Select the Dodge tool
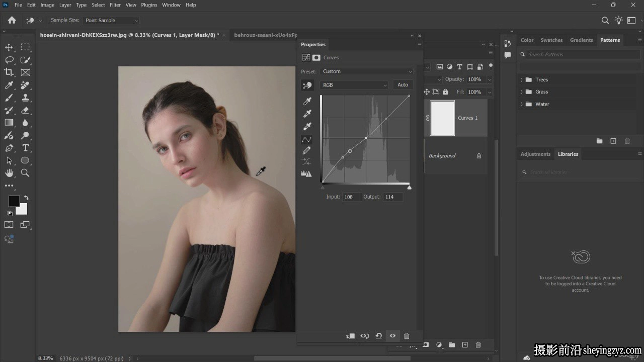 (x=25, y=135)
